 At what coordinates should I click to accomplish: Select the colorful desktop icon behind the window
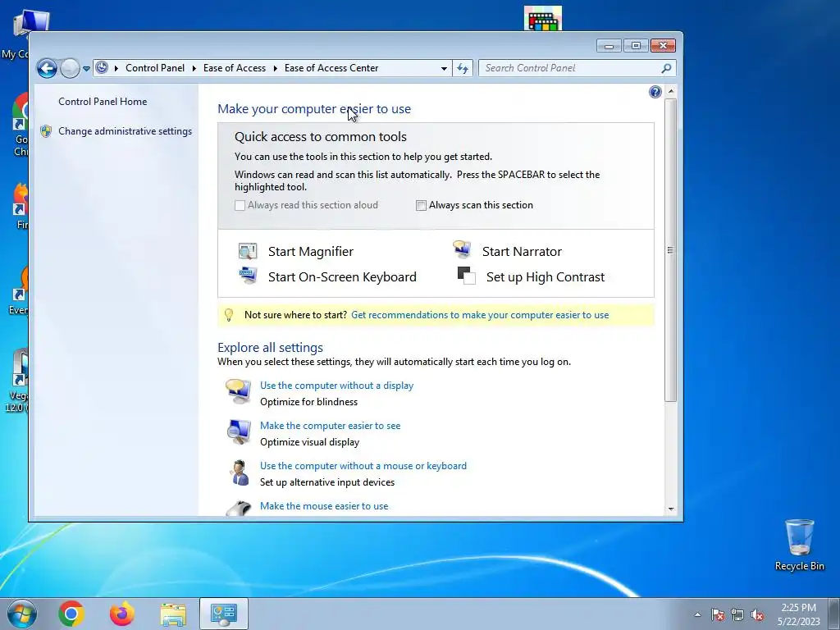(543, 19)
